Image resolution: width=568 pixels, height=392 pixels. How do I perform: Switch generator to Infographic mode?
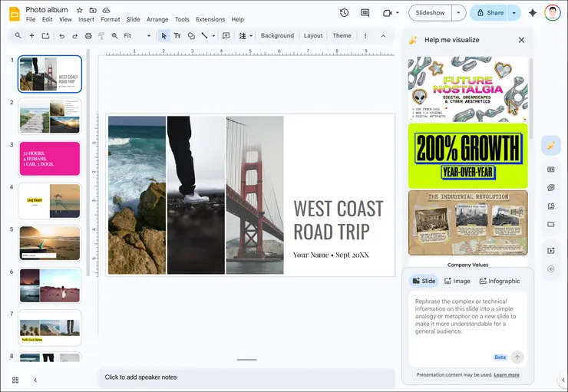(x=499, y=281)
